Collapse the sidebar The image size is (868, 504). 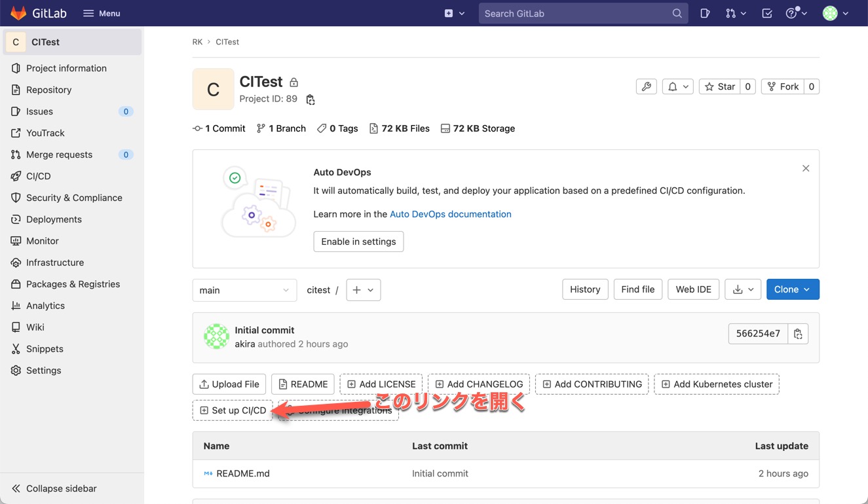coord(54,488)
